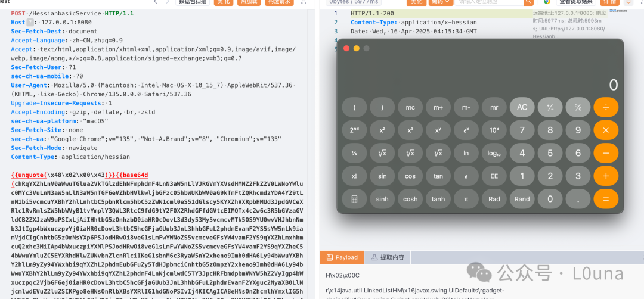644x299 pixels.
Task: Click the open parenthesis key
Action: click(354, 107)
